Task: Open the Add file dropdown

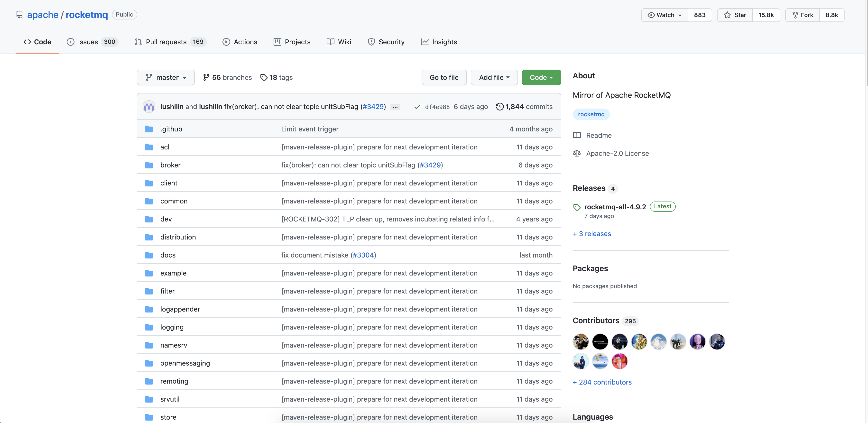Action: tap(494, 78)
